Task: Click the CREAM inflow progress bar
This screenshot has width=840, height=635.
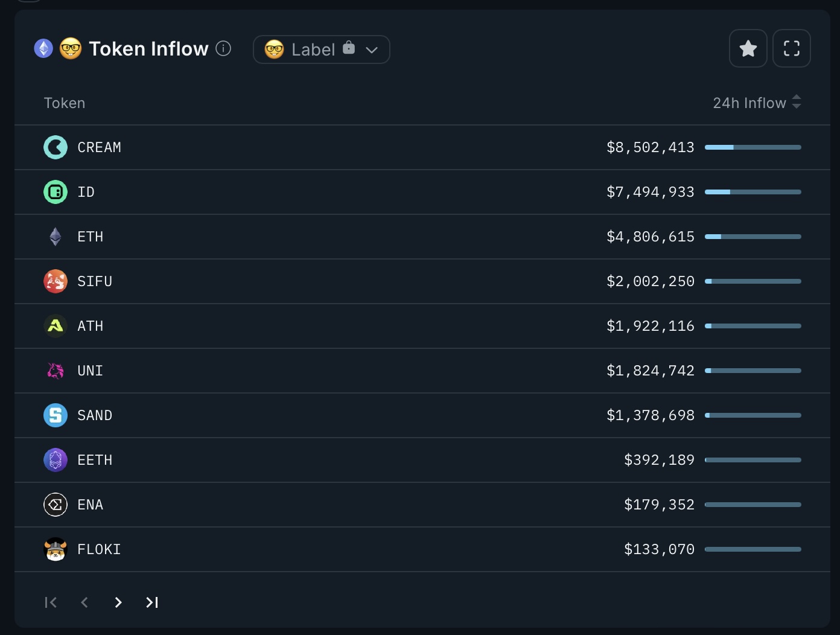Action: [753, 147]
